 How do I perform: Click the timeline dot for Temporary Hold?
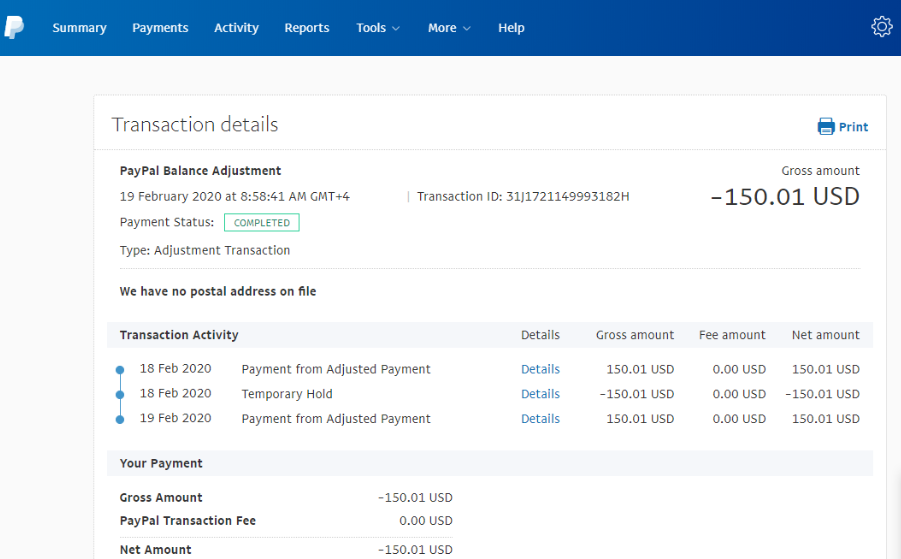pyautogui.click(x=120, y=395)
